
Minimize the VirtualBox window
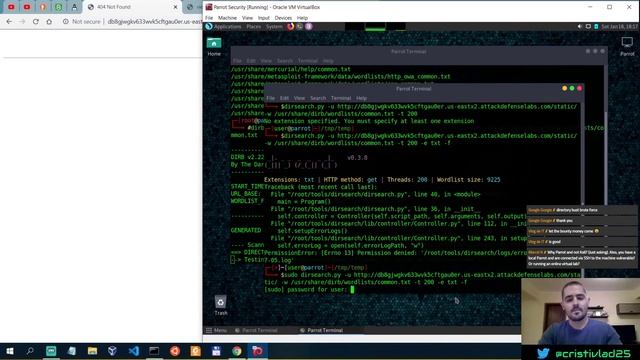(590, 7)
